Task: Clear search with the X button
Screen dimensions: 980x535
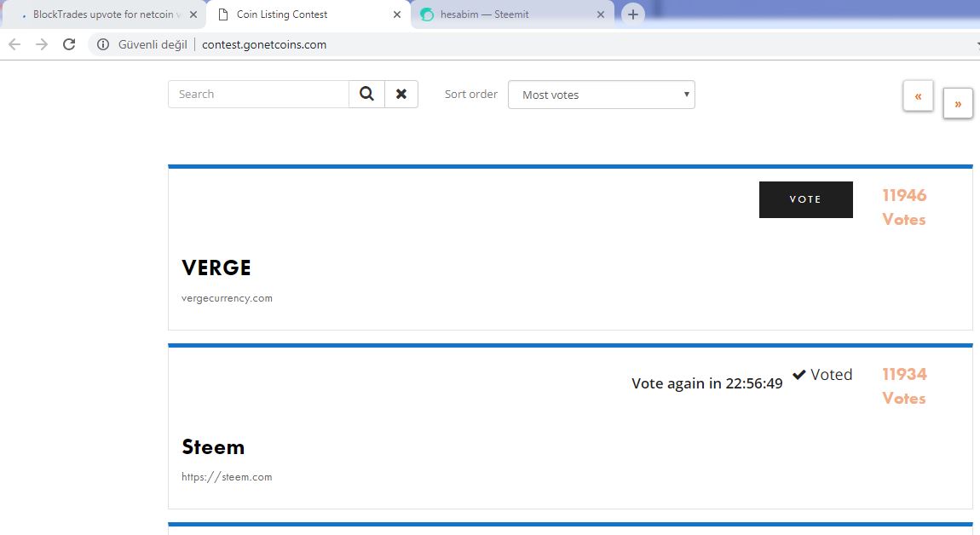Action: (401, 94)
